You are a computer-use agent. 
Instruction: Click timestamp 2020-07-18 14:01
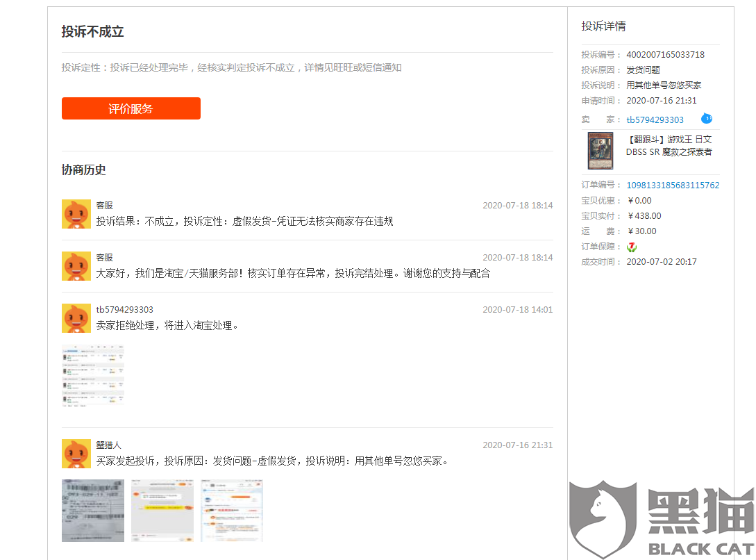[x=518, y=310]
